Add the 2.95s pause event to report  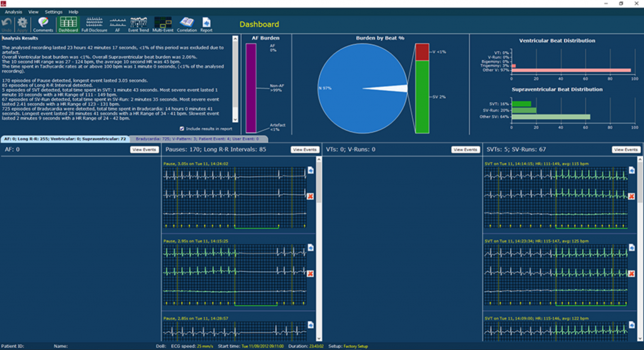click(311, 249)
